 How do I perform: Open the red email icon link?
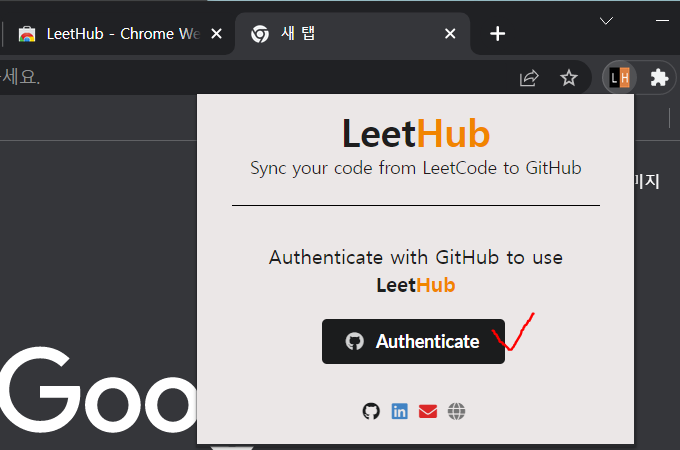click(x=428, y=411)
